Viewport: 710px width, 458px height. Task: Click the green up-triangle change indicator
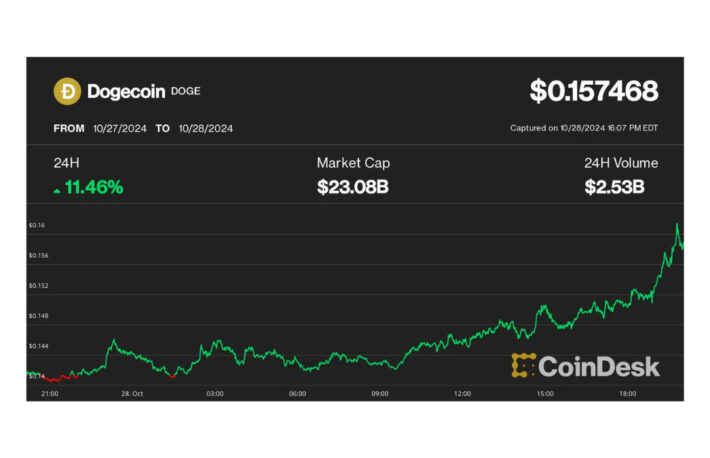[57, 188]
